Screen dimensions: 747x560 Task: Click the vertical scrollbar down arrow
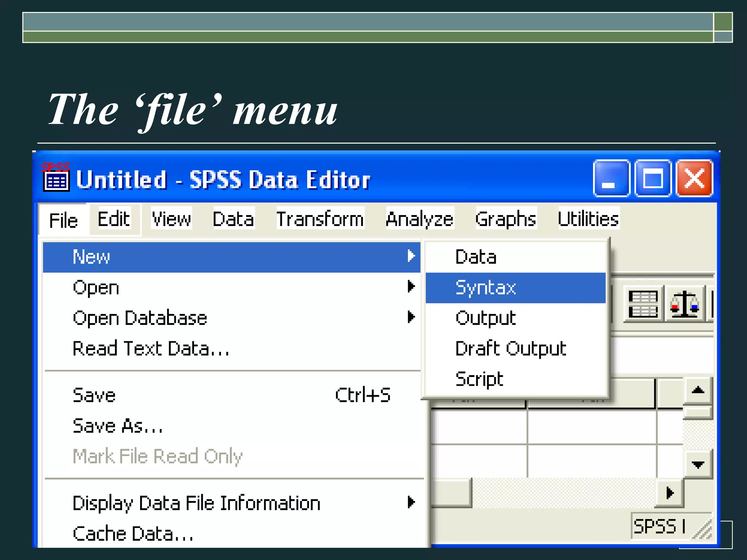pyautogui.click(x=698, y=464)
